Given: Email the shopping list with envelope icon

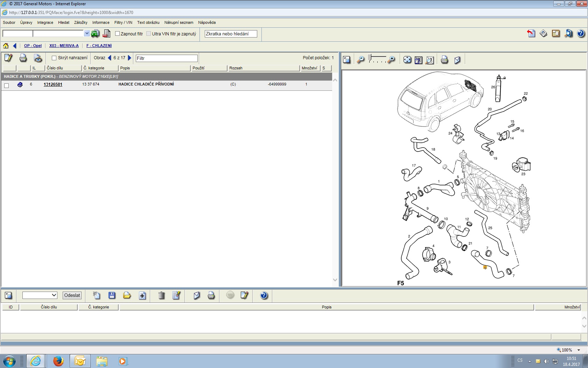Looking at the screenshot, I should point(197,295).
